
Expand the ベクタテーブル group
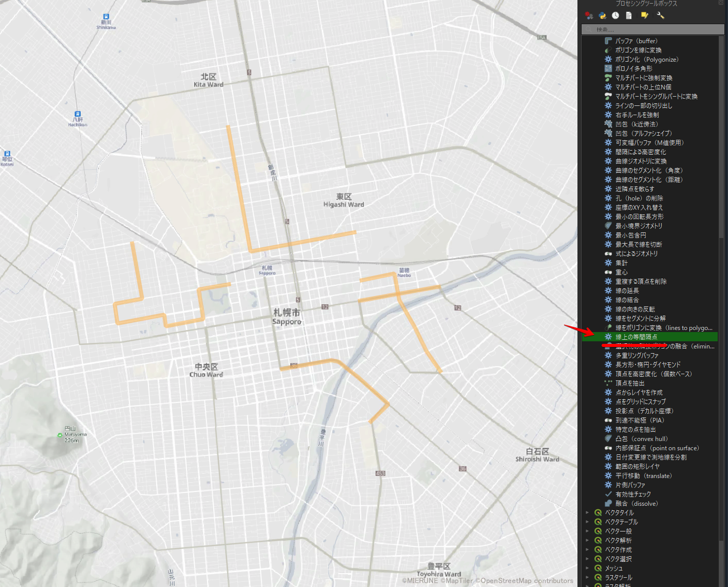point(587,522)
